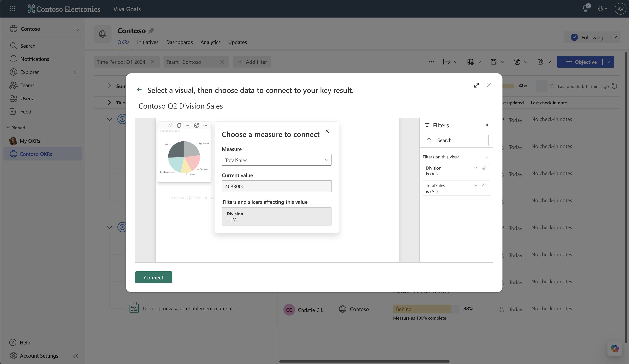The image size is (629, 364).
Task: Copy the pie chart visual
Action: pyautogui.click(x=179, y=125)
